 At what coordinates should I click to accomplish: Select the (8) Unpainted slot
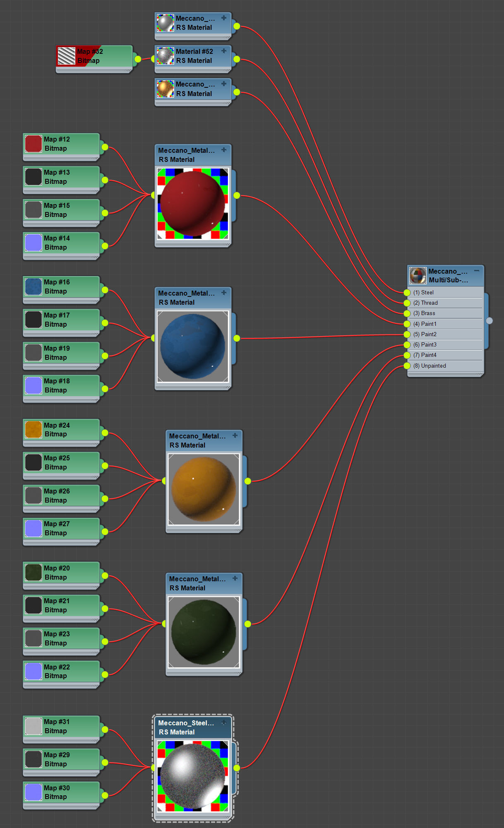tap(445, 366)
